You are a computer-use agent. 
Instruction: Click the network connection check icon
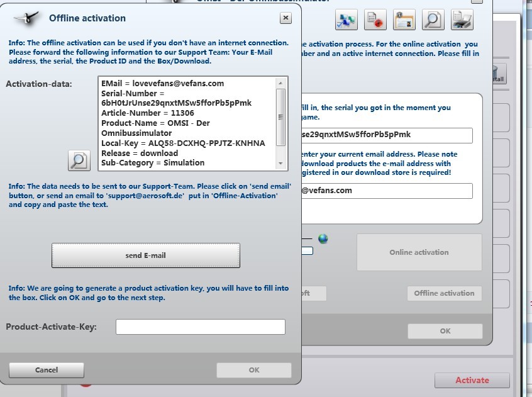[x=346, y=20]
